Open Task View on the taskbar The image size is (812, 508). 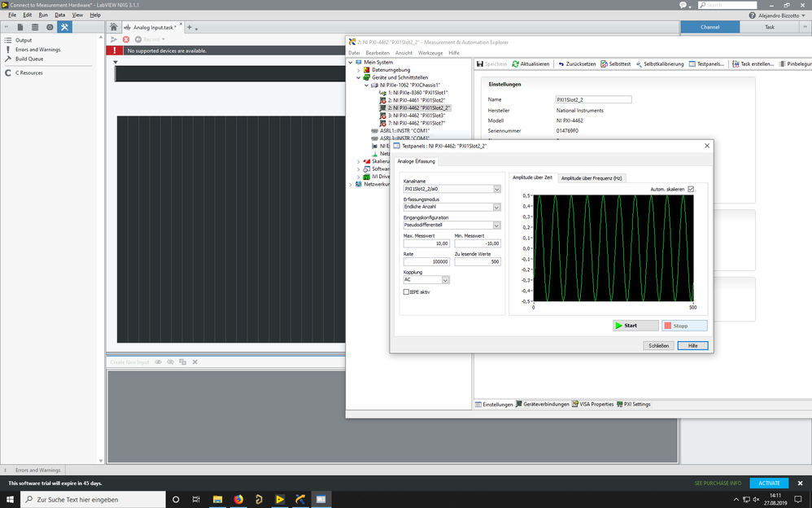[x=196, y=499]
